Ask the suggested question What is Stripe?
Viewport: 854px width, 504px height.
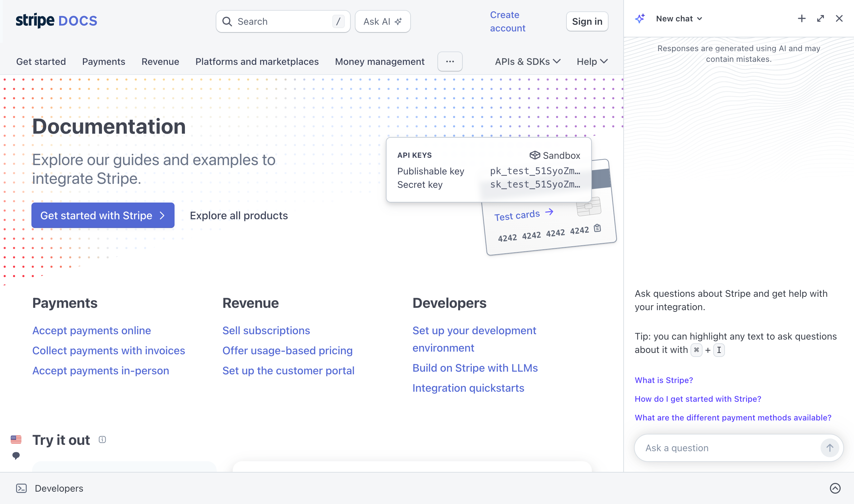663,380
